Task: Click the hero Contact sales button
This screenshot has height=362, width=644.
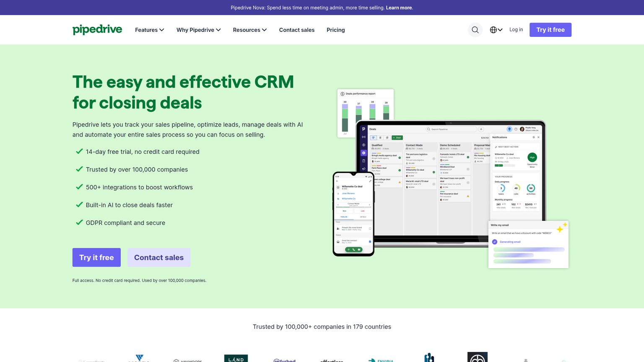Action: 159,257
